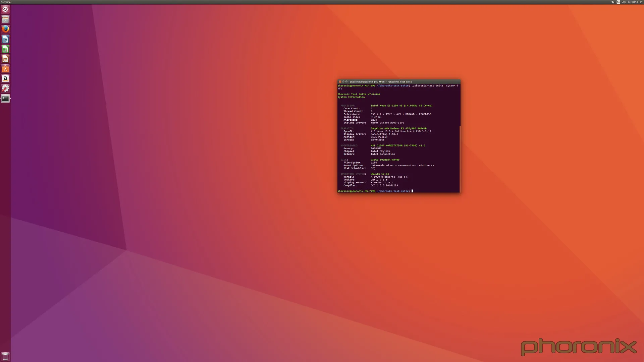This screenshot has width=644, height=362.
Task: Click the 'Unity 7.5.0' desktop value
Action: [379, 180]
